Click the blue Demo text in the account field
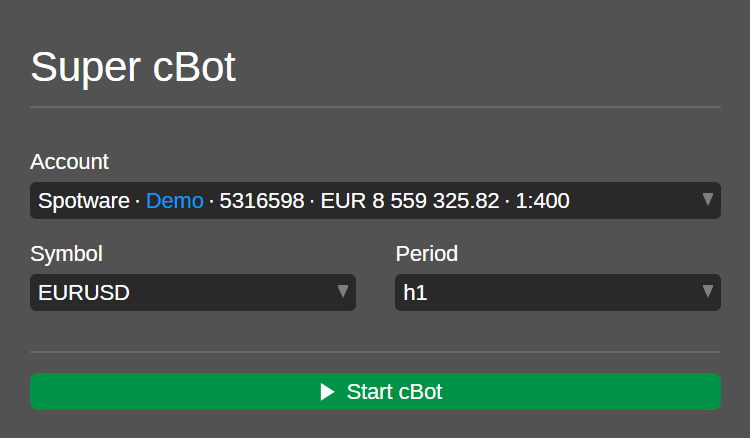This screenshot has width=750, height=438. (x=174, y=201)
